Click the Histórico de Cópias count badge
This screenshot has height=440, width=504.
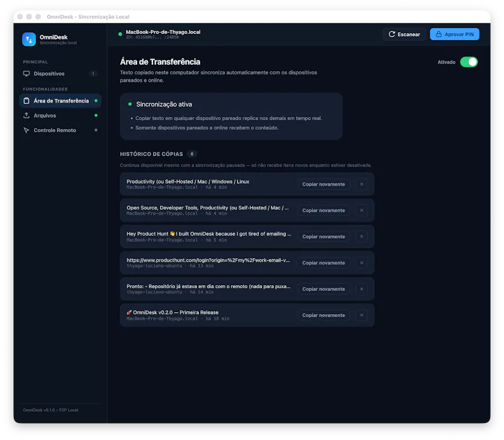192,154
